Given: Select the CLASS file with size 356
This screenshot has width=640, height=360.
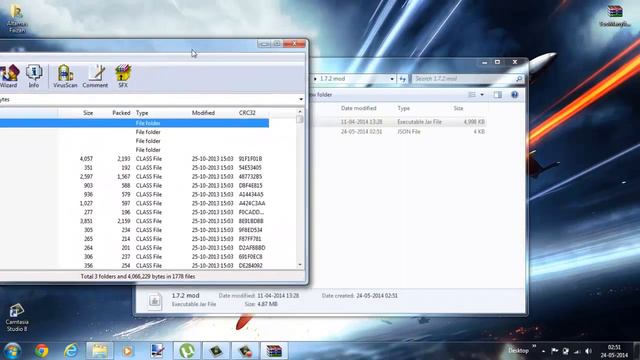Looking at the screenshot, I should (x=134, y=266).
